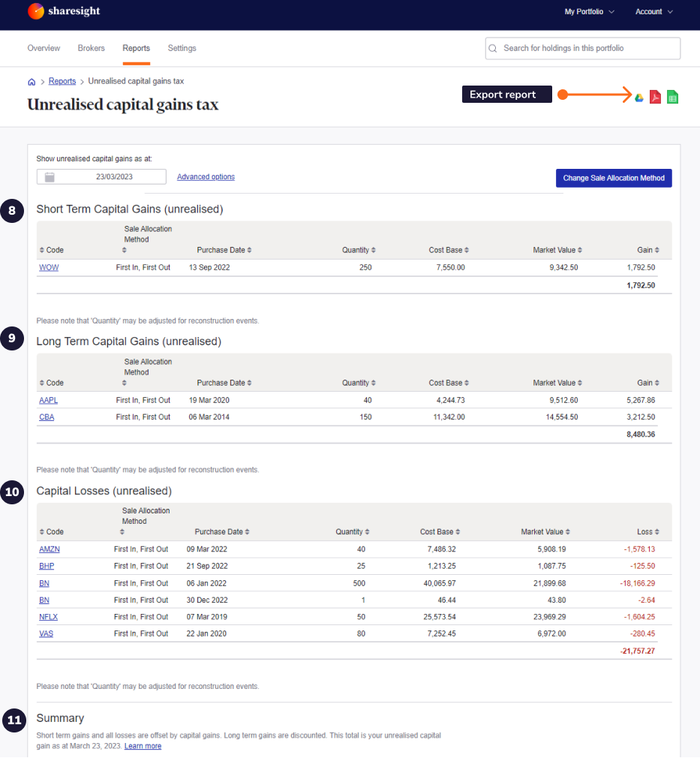Open the My Portfolio dropdown
Image resolution: width=700 pixels, height=761 pixels.
pos(590,12)
